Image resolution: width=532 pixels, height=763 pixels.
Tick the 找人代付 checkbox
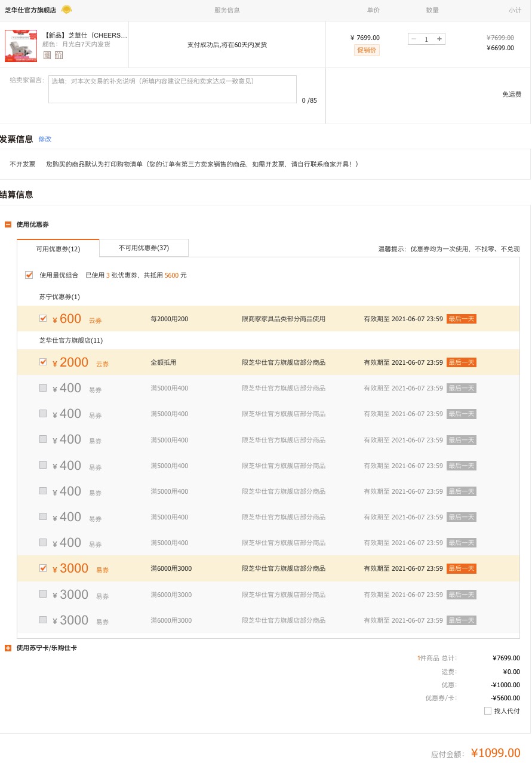tap(488, 710)
